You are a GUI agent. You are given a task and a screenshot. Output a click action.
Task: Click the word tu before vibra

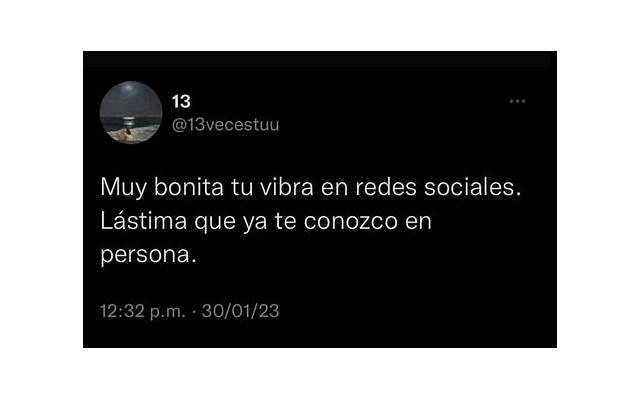tap(242, 188)
